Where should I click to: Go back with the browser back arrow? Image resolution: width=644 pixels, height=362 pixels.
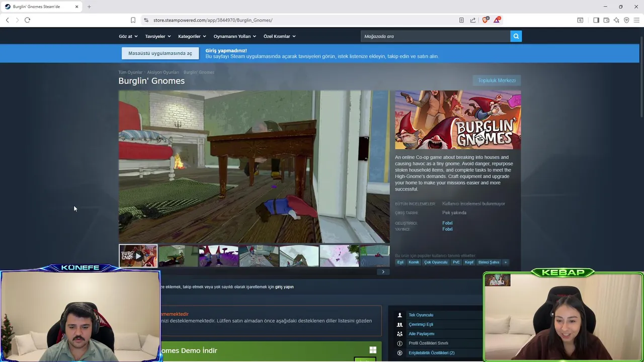pyautogui.click(x=7, y=20)
